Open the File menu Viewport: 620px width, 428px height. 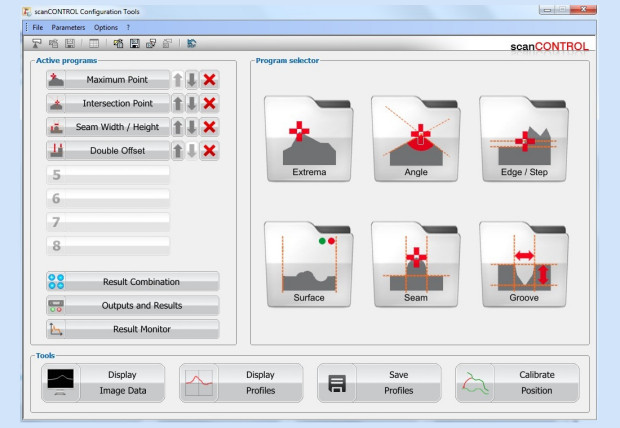click(38, 27)
